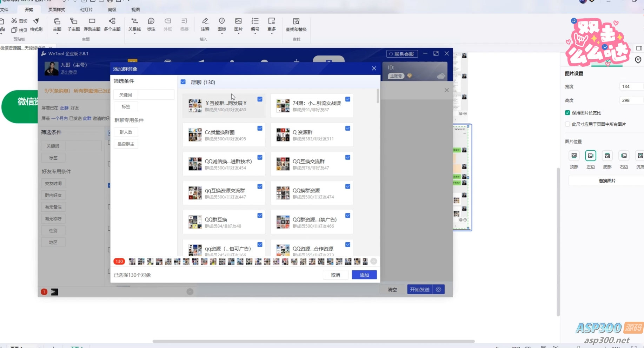Image resolution: width=644 pixels, height=348 pixels.
Task: Insert a 图片 picture
Action: (x=238, y=25)
